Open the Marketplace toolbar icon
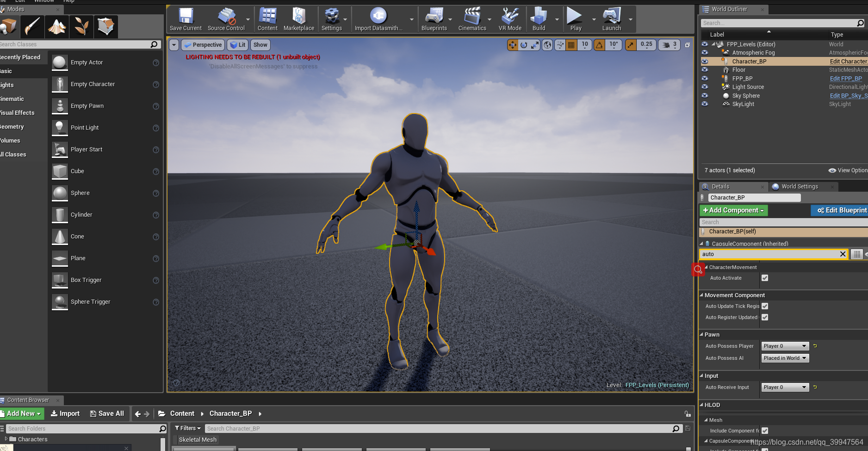 point(298,19)
